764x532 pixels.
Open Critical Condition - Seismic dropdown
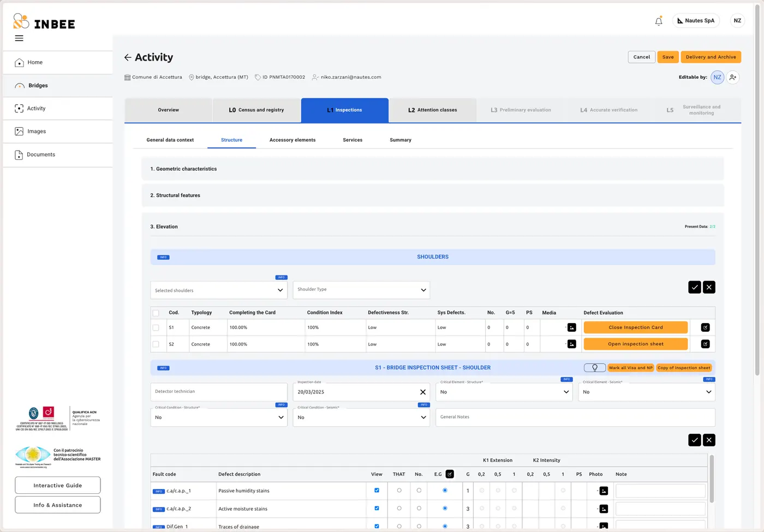pyautogui.click(x=361, y=417)
